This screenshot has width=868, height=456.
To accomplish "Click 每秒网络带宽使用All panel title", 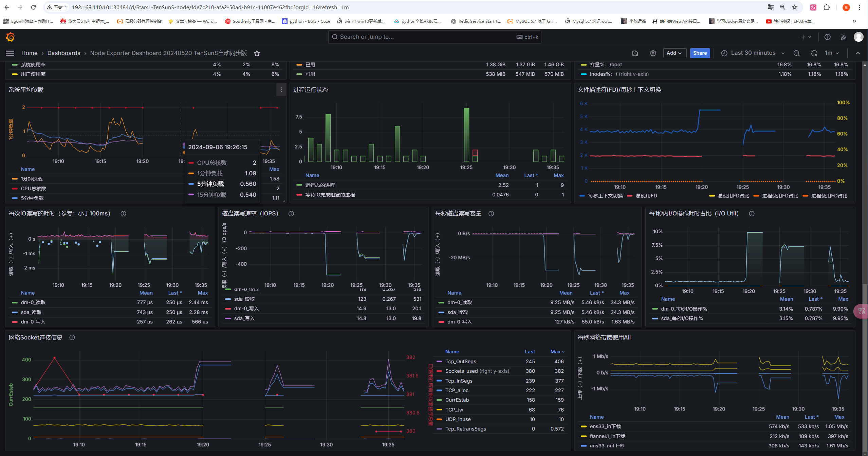I will (x=604, y=337).
